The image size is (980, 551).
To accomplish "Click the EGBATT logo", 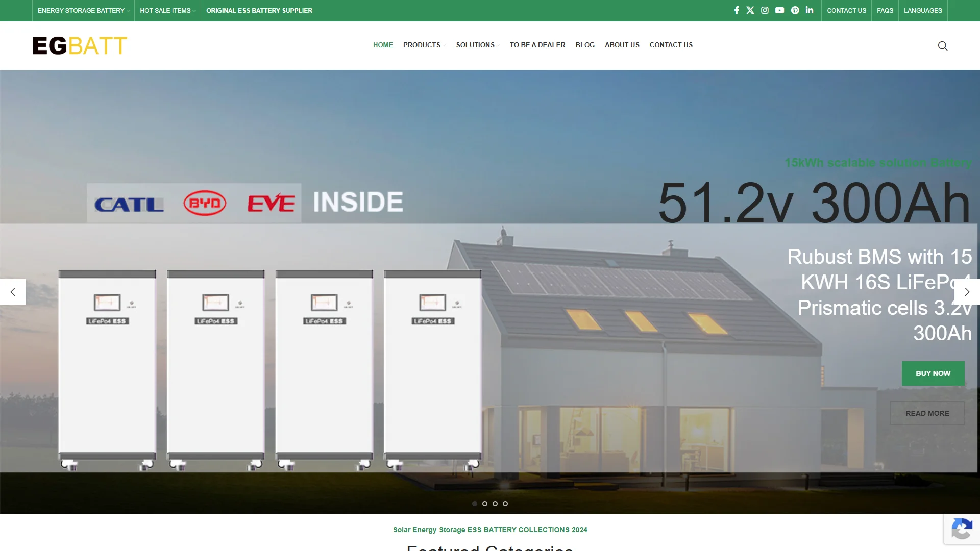I will point(80,45).
